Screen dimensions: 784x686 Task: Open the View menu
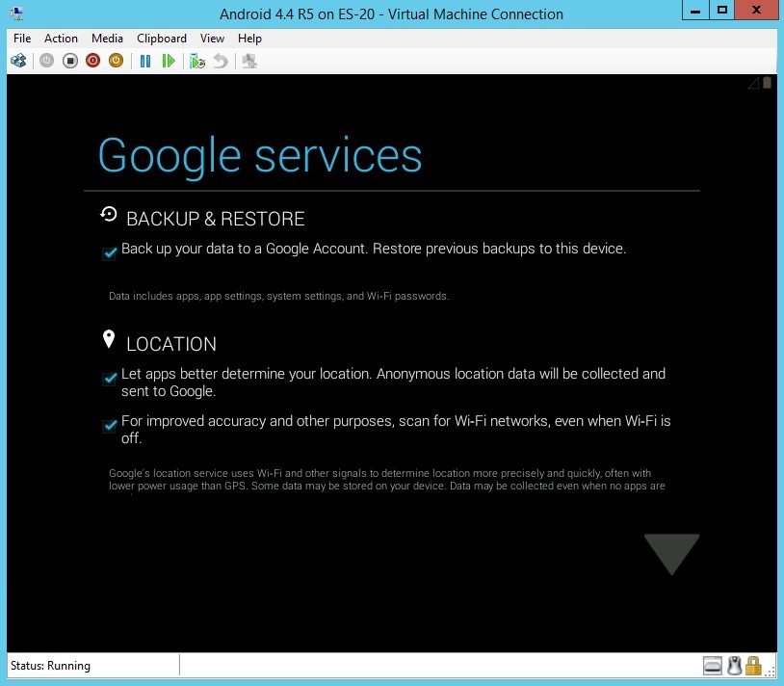click(212, 39)
